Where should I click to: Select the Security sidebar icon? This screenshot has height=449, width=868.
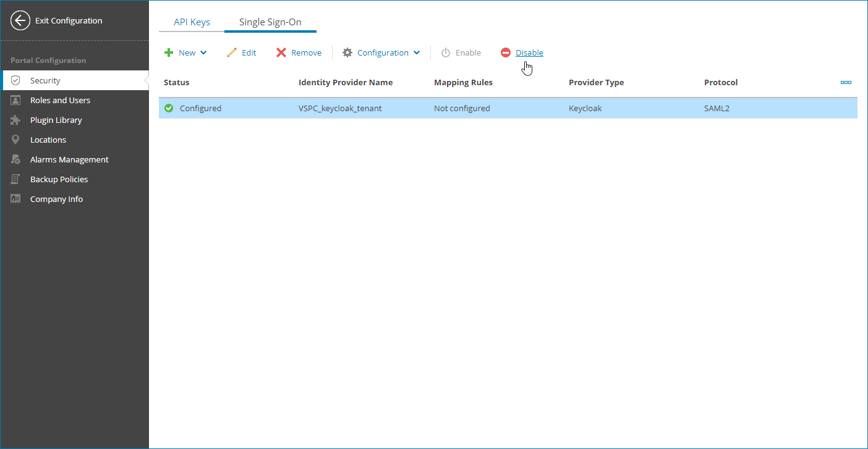tap(15, 80)
